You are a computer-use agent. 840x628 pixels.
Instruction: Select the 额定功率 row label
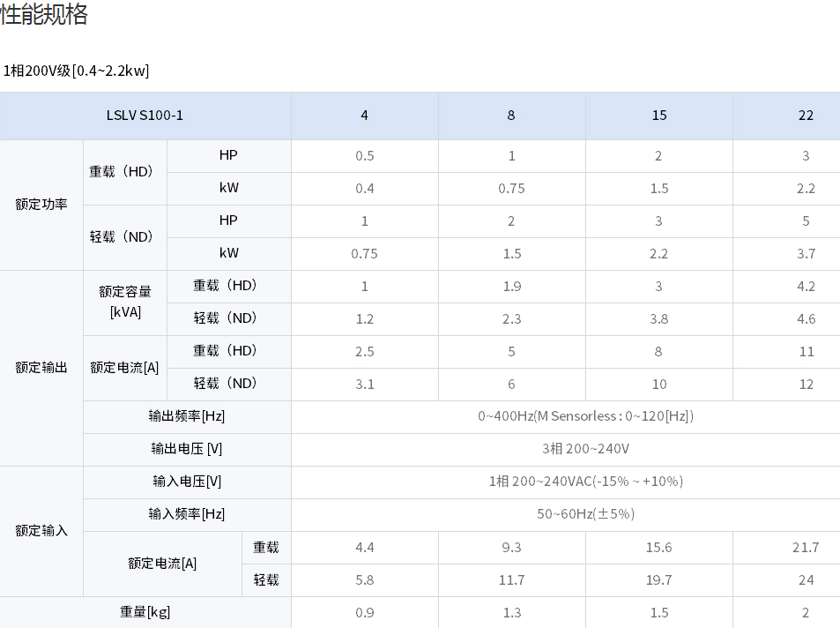[41, 205]
